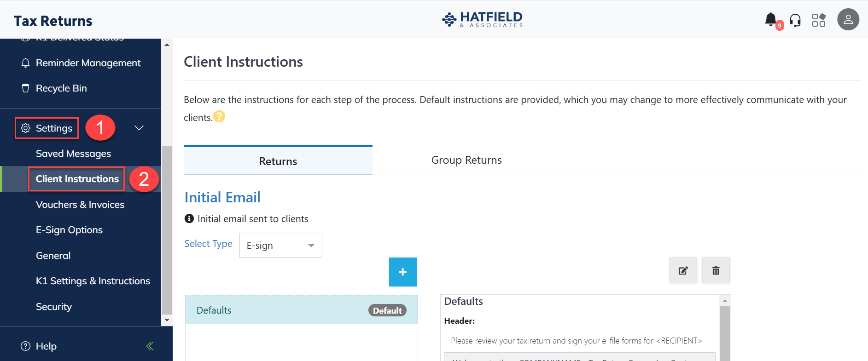
Task: Collapse the sidebar with double chevron
Action: pos(150,346)
